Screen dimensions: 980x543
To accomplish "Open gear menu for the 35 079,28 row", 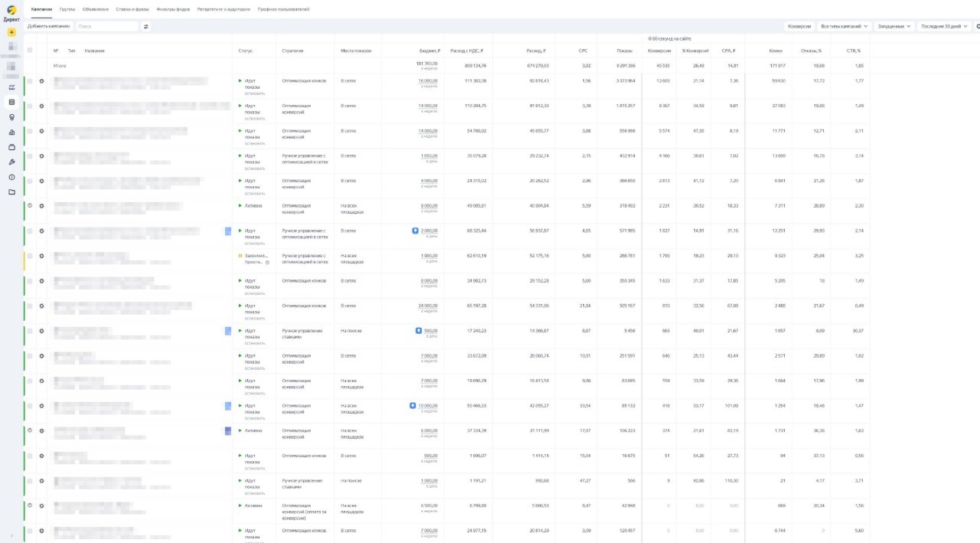I will [x=42, y=155].
